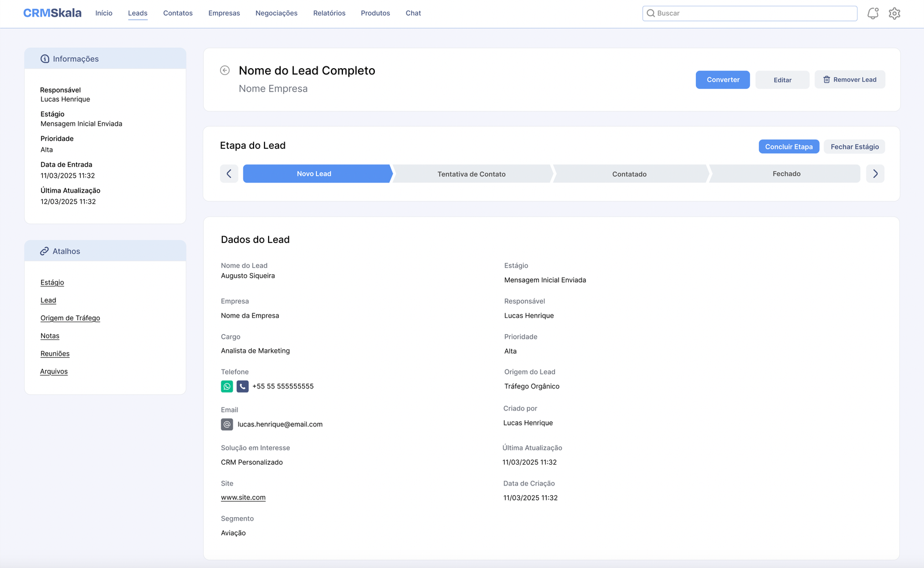Image resolution: width=924 pixels, height=568 pixels.
Task: Open the Negociações menu
Action: coord(276,13)
